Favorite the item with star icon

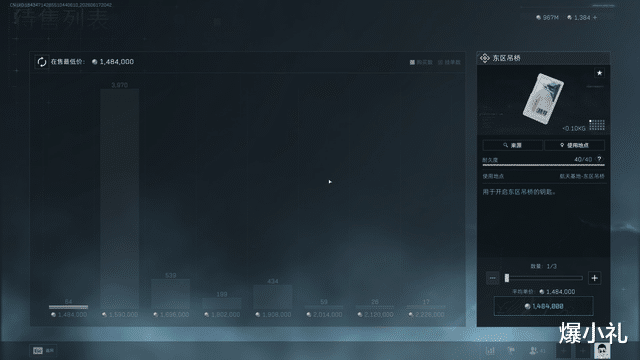point(599,73)
